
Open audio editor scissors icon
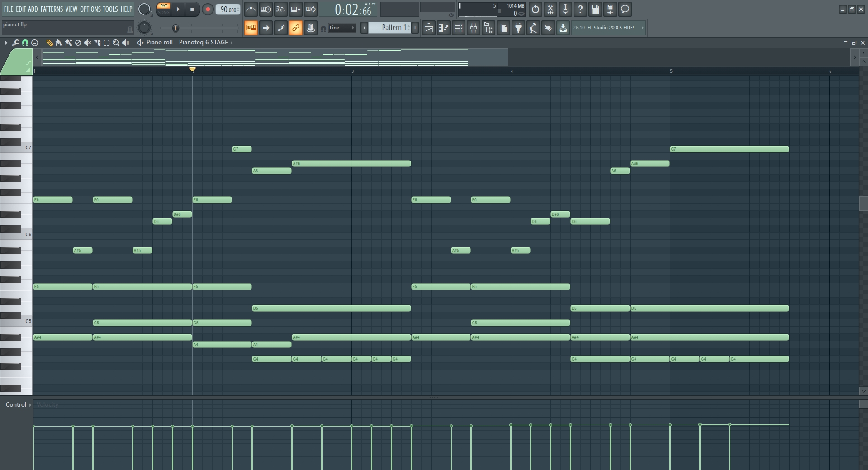550,9
